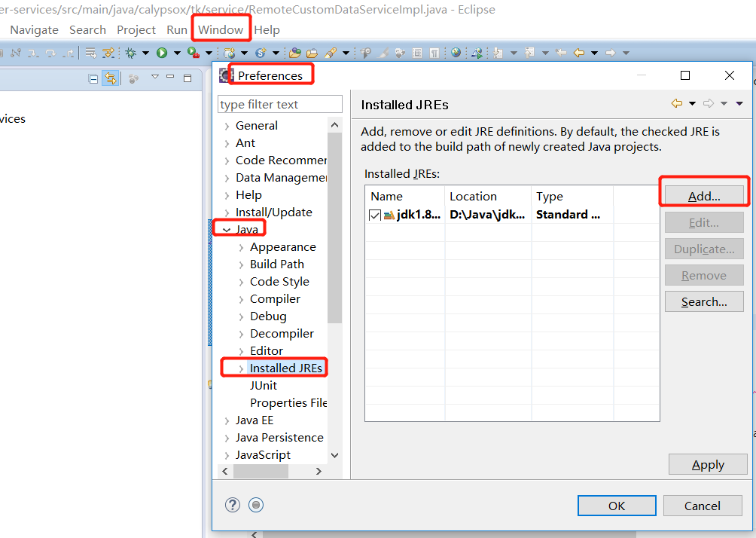Image resolution: width=756 pixels, height=538 pixels.
Task: Click Step Over arrow in main toolbar
Action: [50, 53]
